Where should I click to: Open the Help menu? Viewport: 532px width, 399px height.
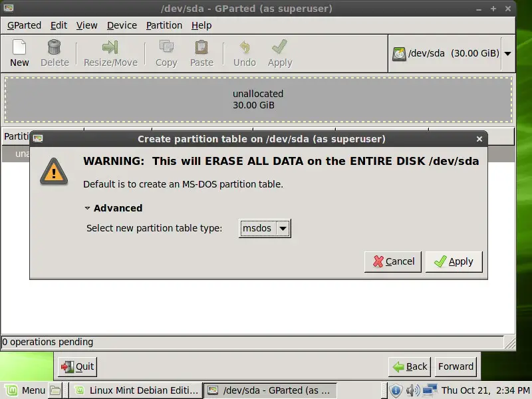tap(201, 25)
